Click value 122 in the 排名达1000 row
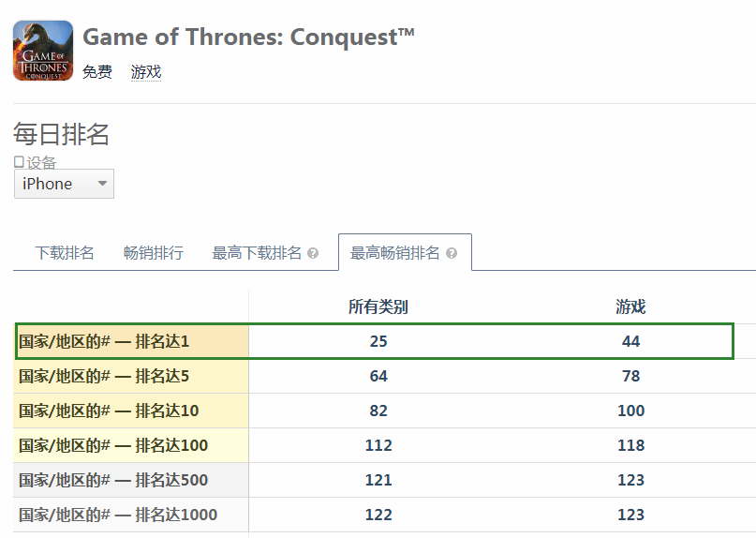756x538 pixels. [378, 515]
